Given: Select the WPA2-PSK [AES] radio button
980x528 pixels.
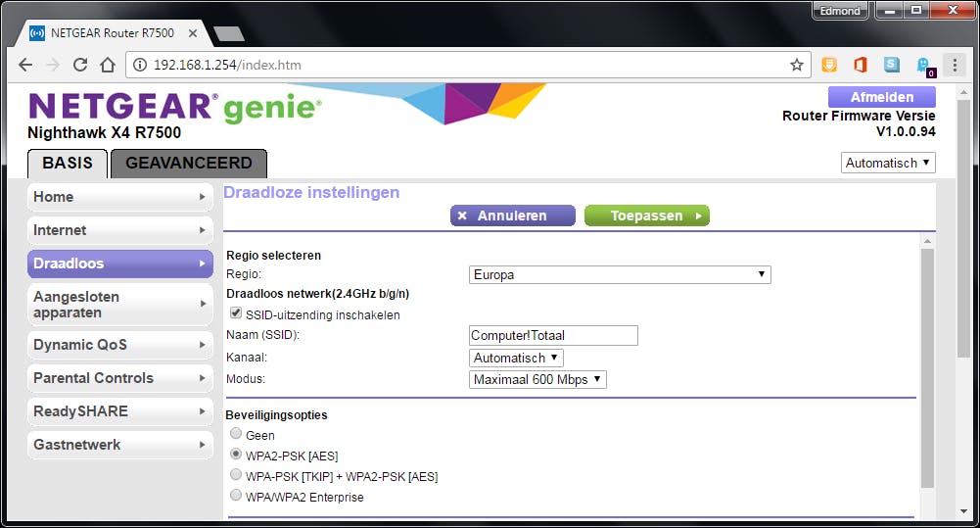Looking at the screenshot, I should coord(236,455).
